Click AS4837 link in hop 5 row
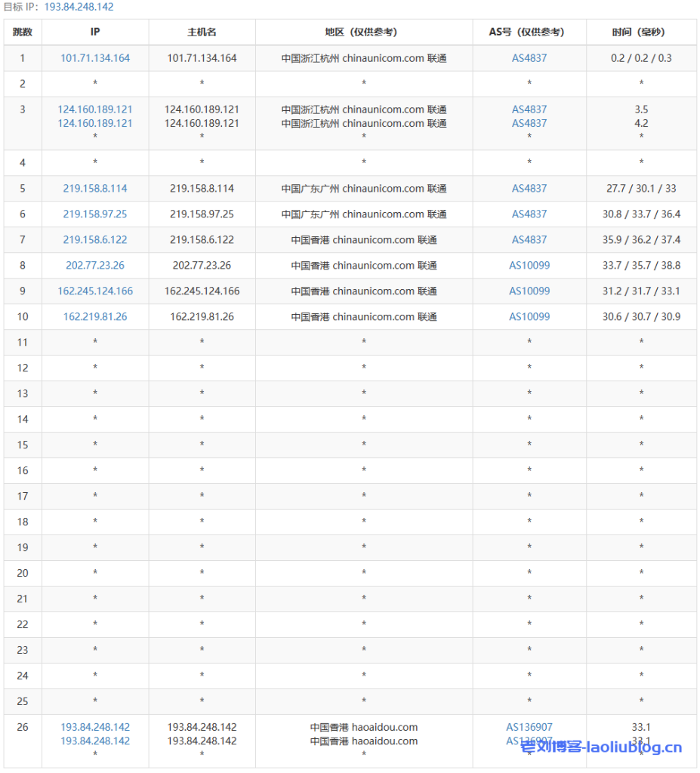The width and height of the screenshot is (700, 773). coord(529,189)
